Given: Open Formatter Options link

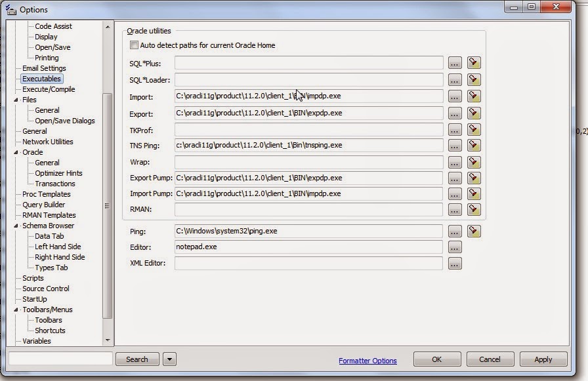Looking at the screenshot, I should [x=367, y=359].
